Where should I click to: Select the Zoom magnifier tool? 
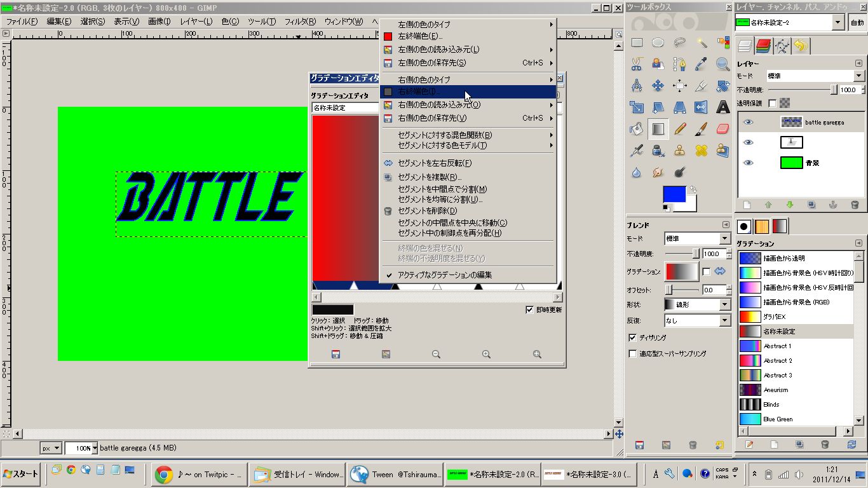tap(723, 64)
